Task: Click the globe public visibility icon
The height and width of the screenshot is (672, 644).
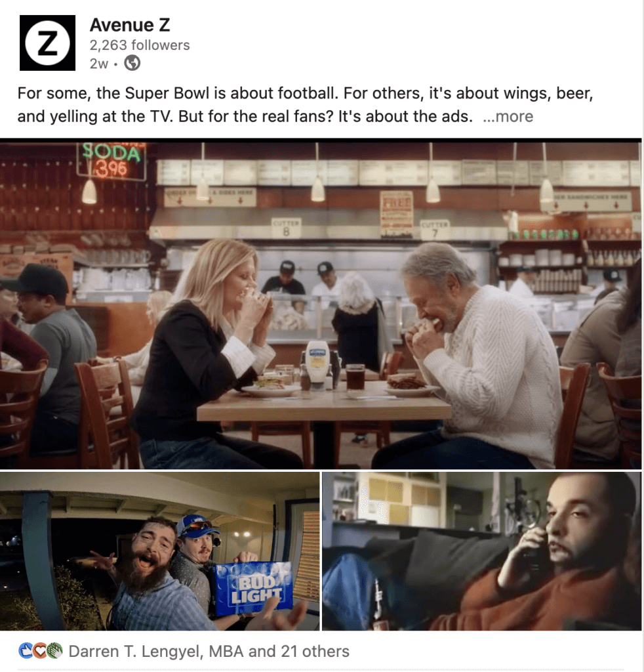Action: (132, 64)
